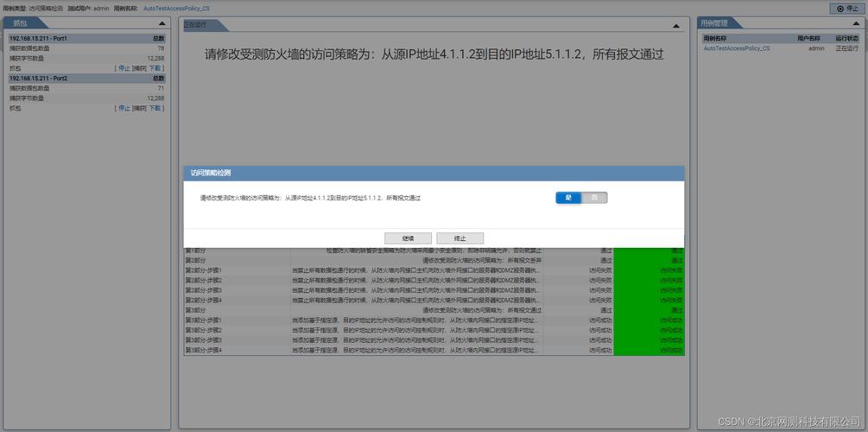
Task: Click Port2 packet count value 71
Action: tap(161, 88)
